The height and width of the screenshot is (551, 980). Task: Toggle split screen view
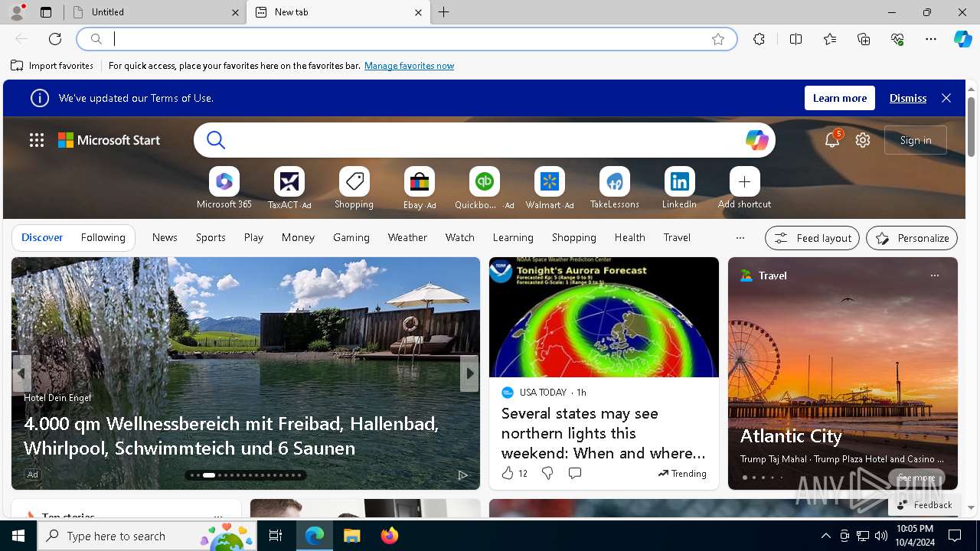(x=795, y=39)
